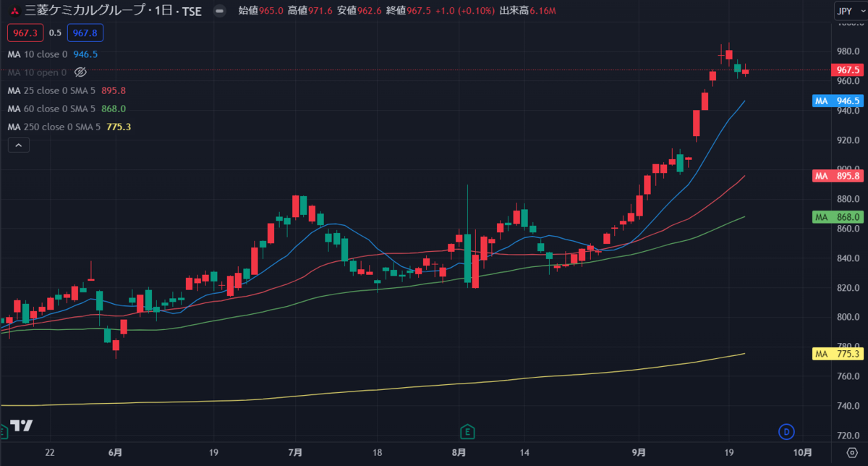
Task: Select the MA 25 close 0 SMA 5 legend
Action: click(67, 90)
